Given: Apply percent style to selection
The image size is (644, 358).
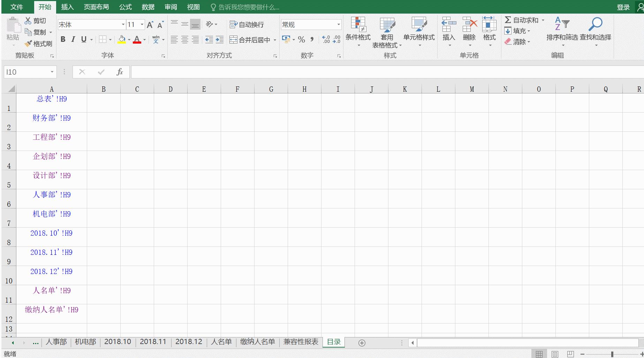Looking at the screenshot, I should pyautogui.click(x=301, y=39).
